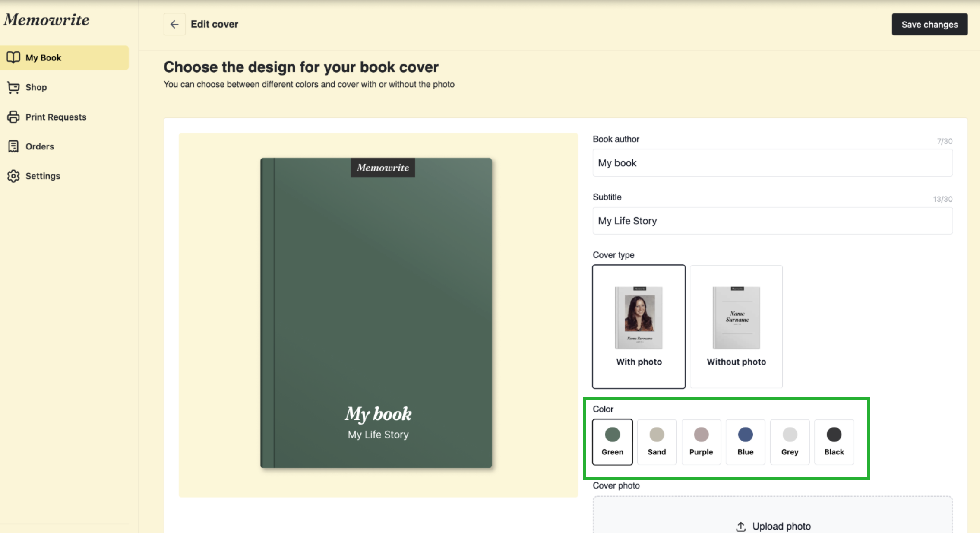Click the upload arrow icon

tap(741, 526)
